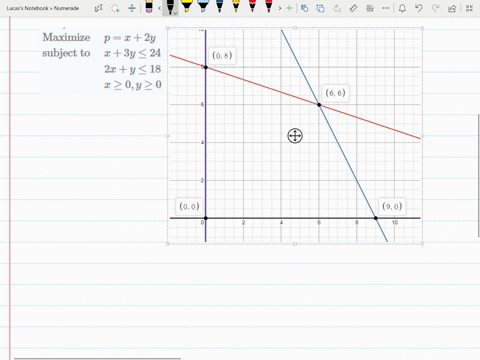Screen dimensions: 480x360
Task: Select the dark blue pen
Action: [219, 6]
